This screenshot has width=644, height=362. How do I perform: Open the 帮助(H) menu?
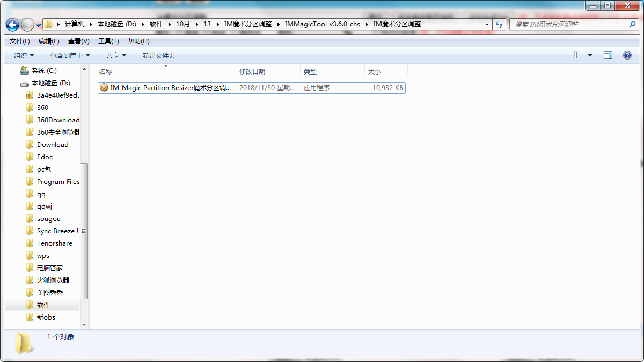click(138, 41)
